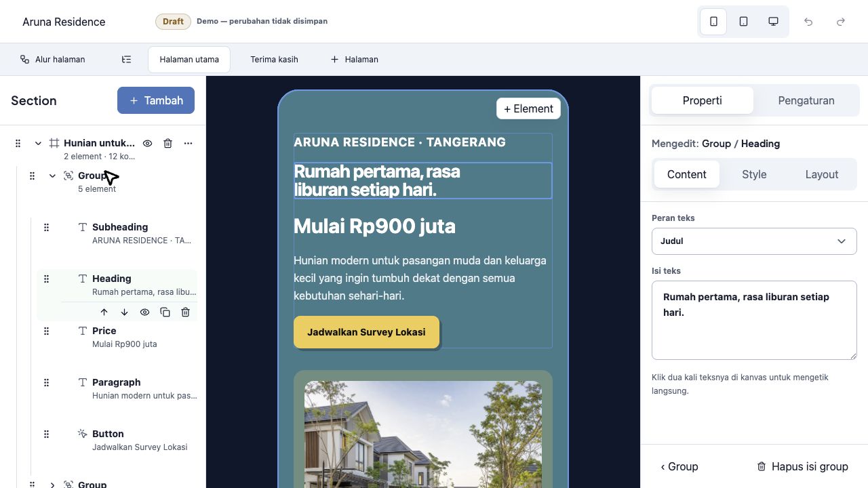Click the Draft status badge

coord(173,22)
